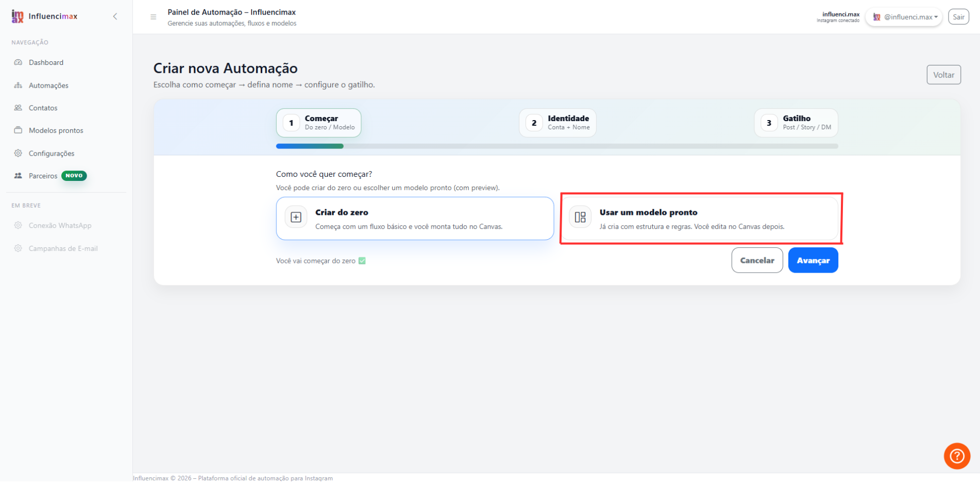Click the Avançar button
This screenshot has height=485, width=980.
pos(813,260)
